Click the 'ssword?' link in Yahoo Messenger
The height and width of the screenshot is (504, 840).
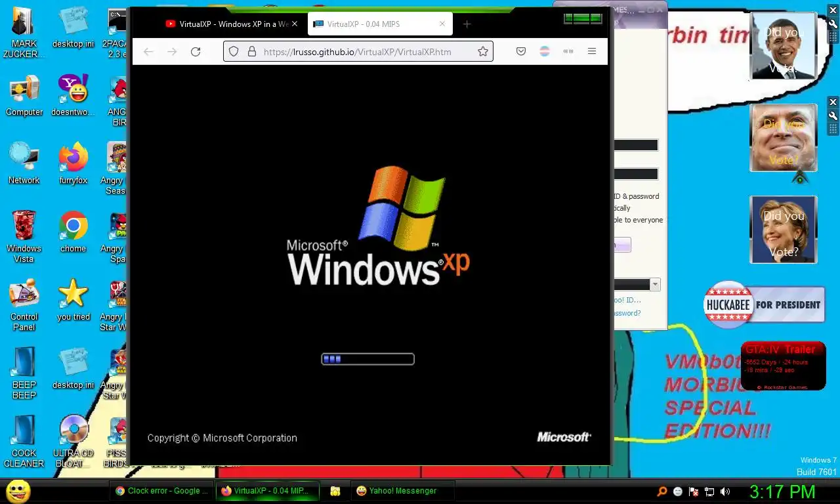[627, 313]
